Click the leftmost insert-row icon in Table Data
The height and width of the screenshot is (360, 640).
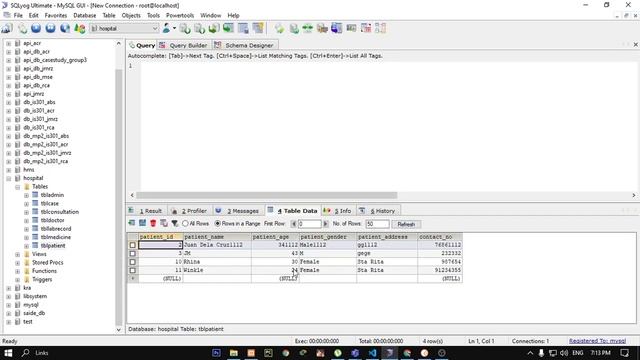131,223
